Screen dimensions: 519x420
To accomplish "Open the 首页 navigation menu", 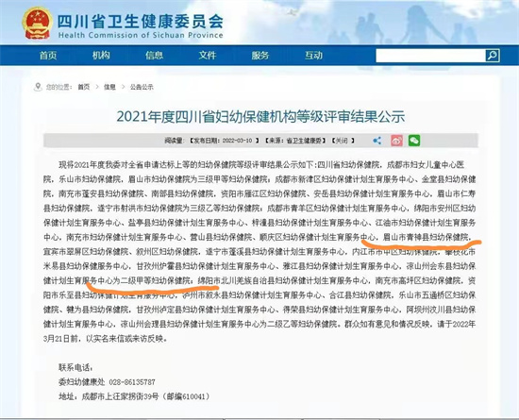I will pyautogui.click(x=48, y=56).
